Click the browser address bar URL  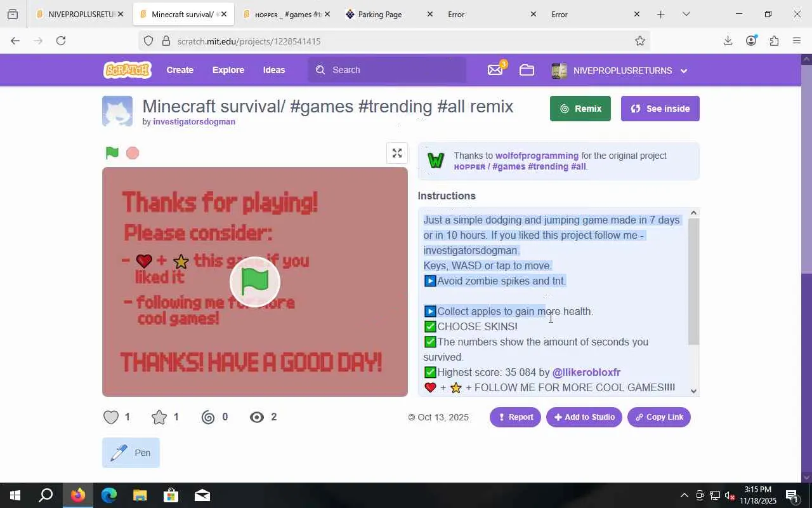(x=249, y=41)
